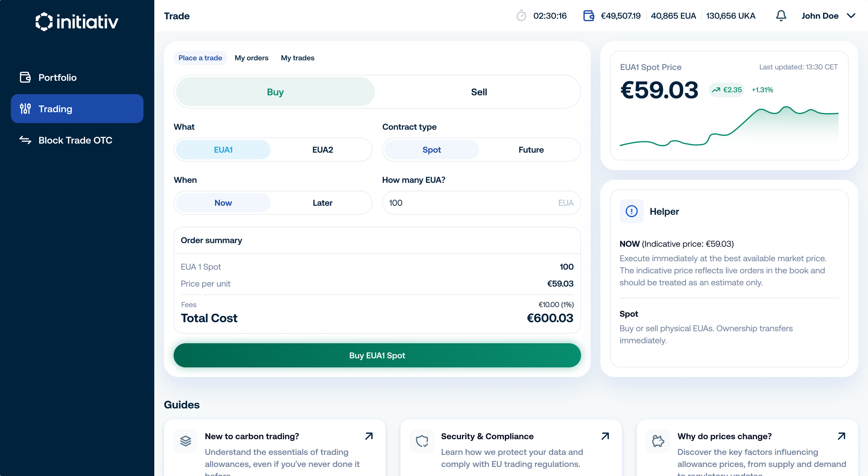
Task: Click the Portfolio wallet icon in sidebar
Action: pyautogui.click(x=25, y=77)
